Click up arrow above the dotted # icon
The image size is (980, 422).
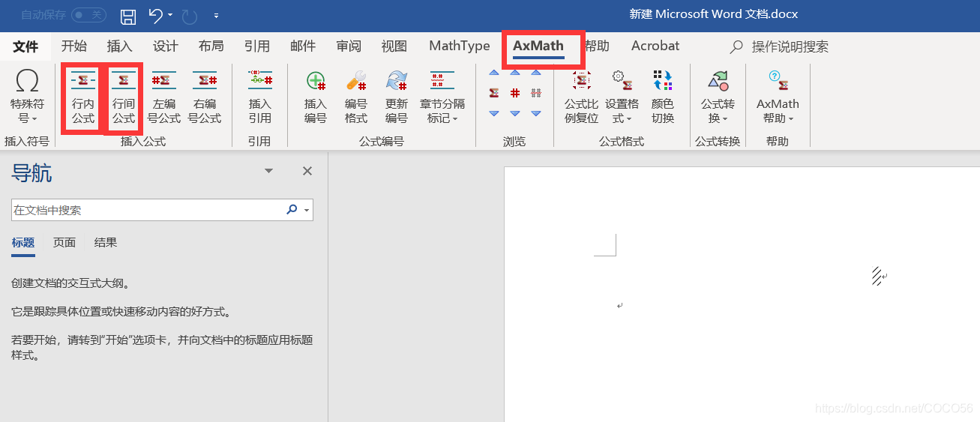pyautogui.click(x=536, y=73)
